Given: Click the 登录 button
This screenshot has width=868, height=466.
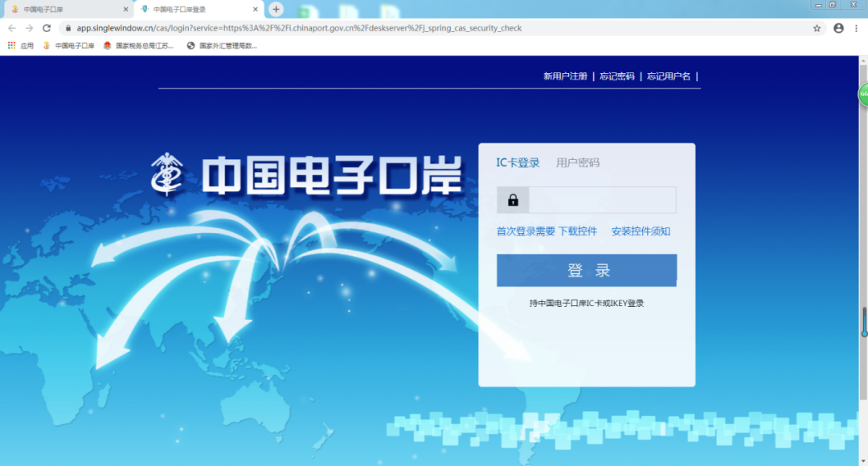Looking at the screenshot, I should 587,270.
